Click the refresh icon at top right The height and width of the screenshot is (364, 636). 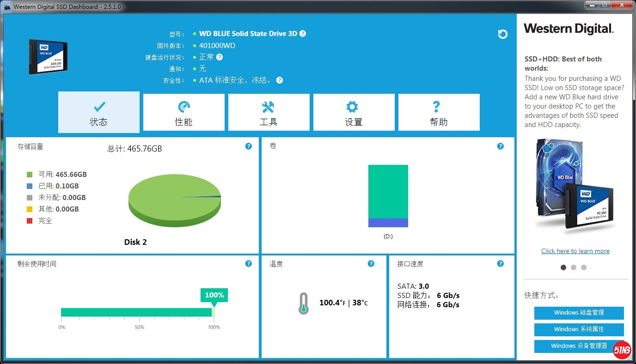(503, 34)
